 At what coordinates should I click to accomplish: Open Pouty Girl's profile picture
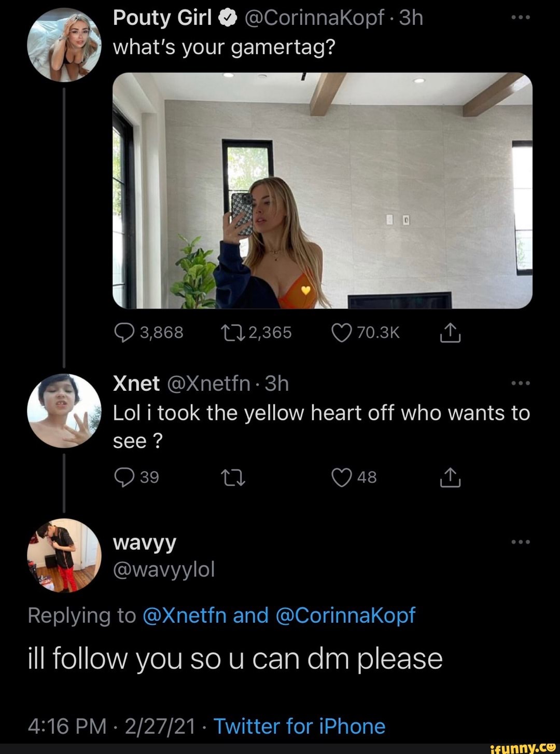[64, 45]
